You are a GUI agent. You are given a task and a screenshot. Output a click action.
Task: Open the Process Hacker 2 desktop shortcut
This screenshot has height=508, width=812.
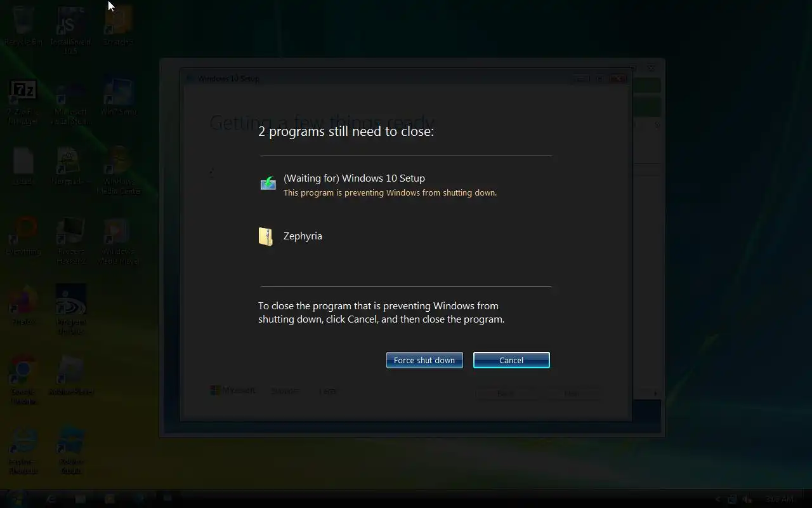coord(71,241)
